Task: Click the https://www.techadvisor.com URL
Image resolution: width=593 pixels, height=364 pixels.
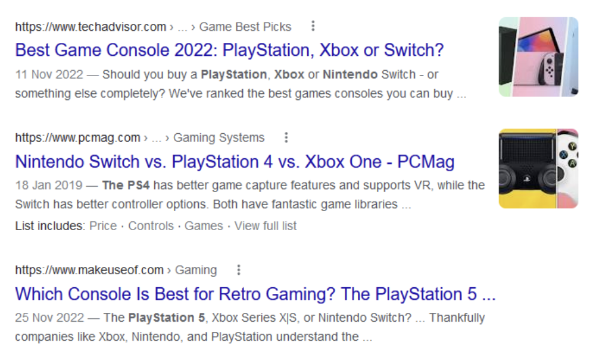Action: tap(90, 27)
